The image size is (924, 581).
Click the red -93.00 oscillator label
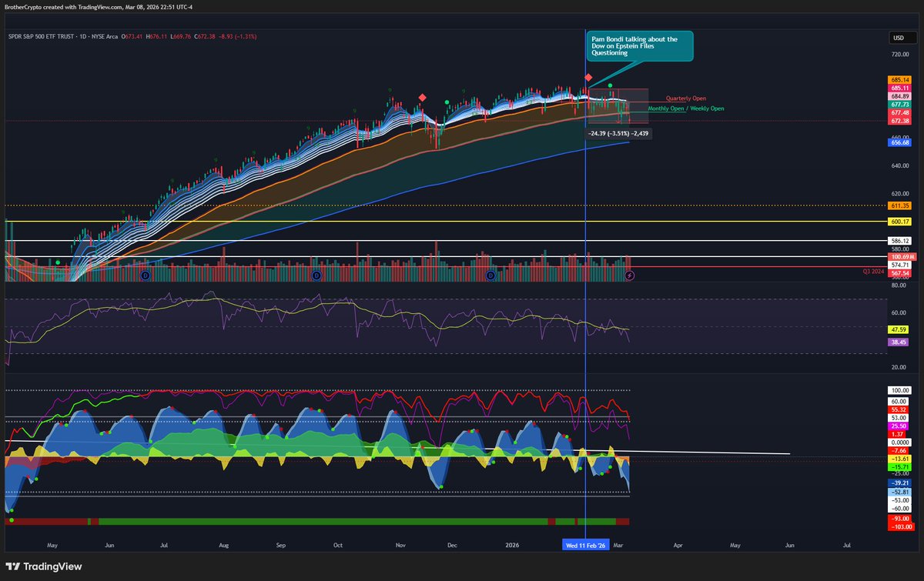(900, 519)
